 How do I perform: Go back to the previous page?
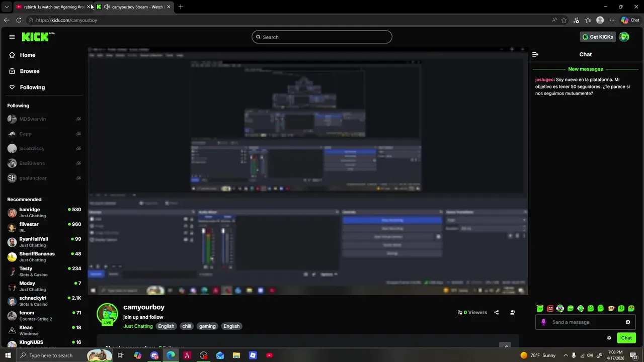pos(7,20)
